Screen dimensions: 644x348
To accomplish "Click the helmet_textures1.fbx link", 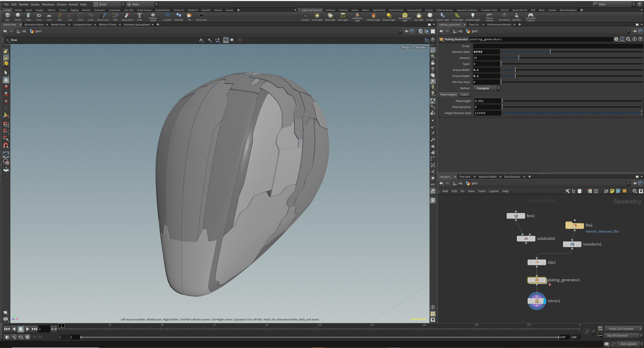I will 602,231.
